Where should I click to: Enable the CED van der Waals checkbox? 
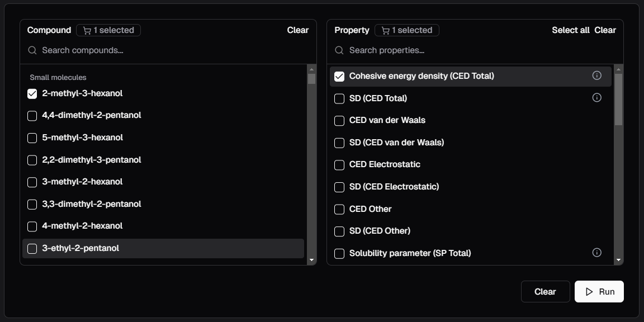339,121
